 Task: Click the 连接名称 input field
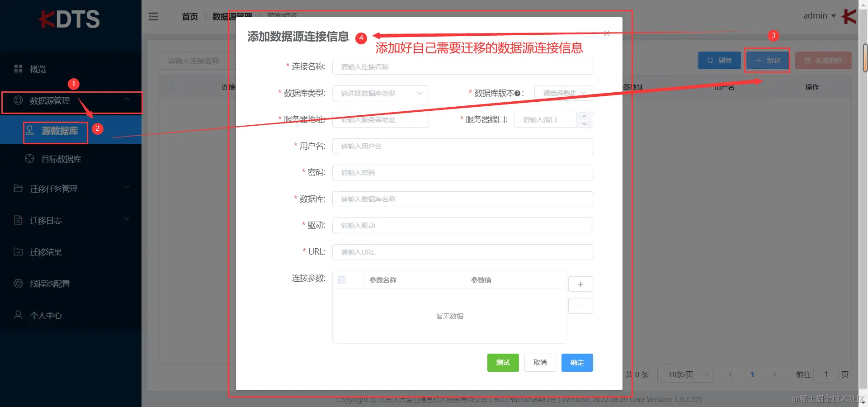pos(462,66)
